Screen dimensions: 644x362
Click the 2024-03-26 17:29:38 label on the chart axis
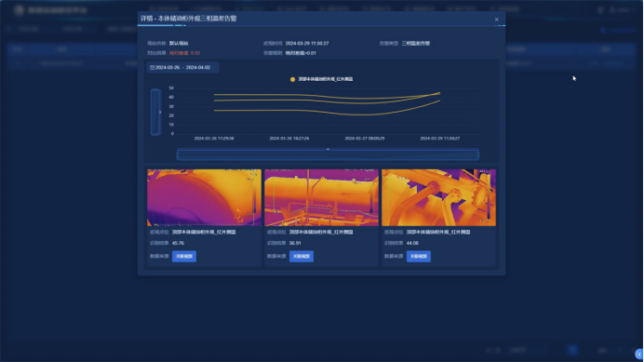[x=214, y=139]
